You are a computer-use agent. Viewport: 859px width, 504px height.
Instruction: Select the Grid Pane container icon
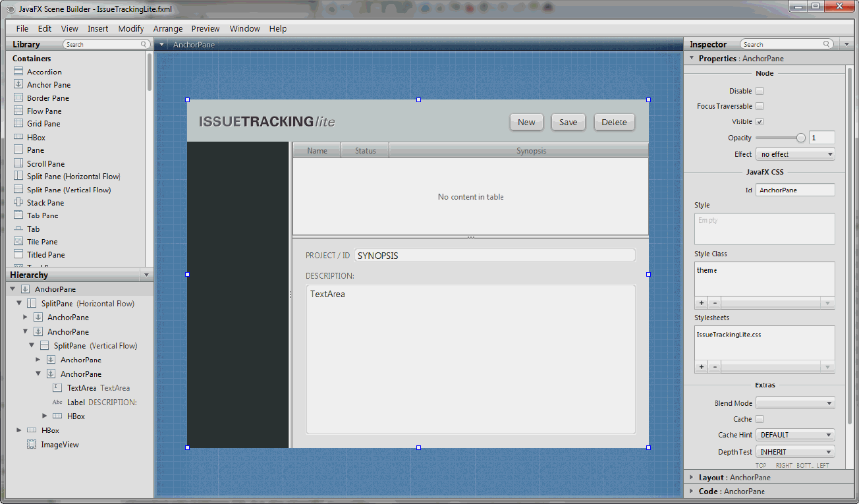pyautogui.click(x=20, y=124)
